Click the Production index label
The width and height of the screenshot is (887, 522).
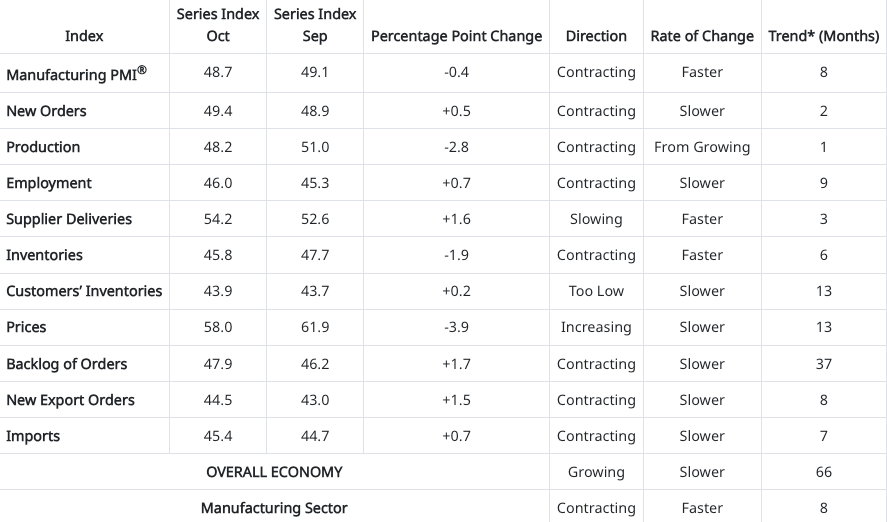click(x=43, y=147)
